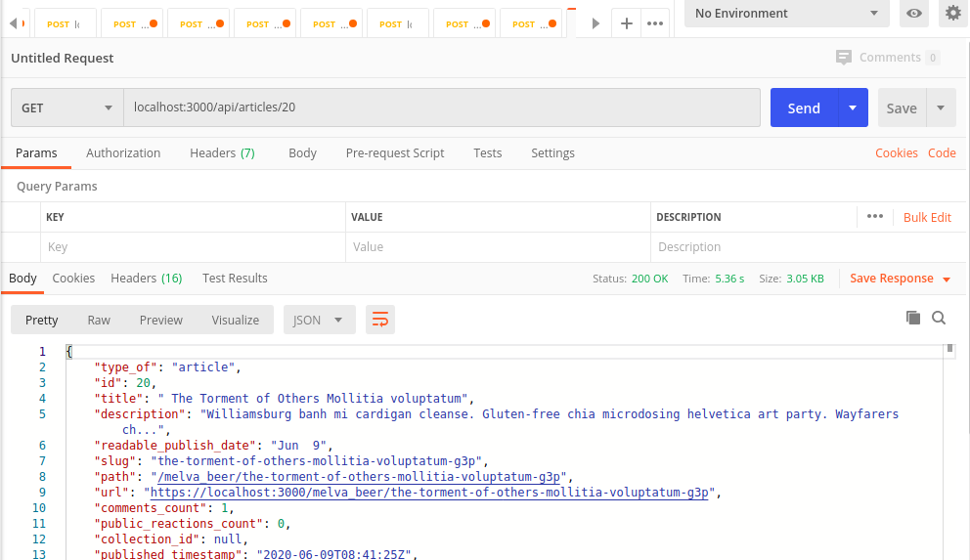The width and height of the screenshot is (970, 560).
Task: Click the Time 5.36 s value
Action: point(729,279)
